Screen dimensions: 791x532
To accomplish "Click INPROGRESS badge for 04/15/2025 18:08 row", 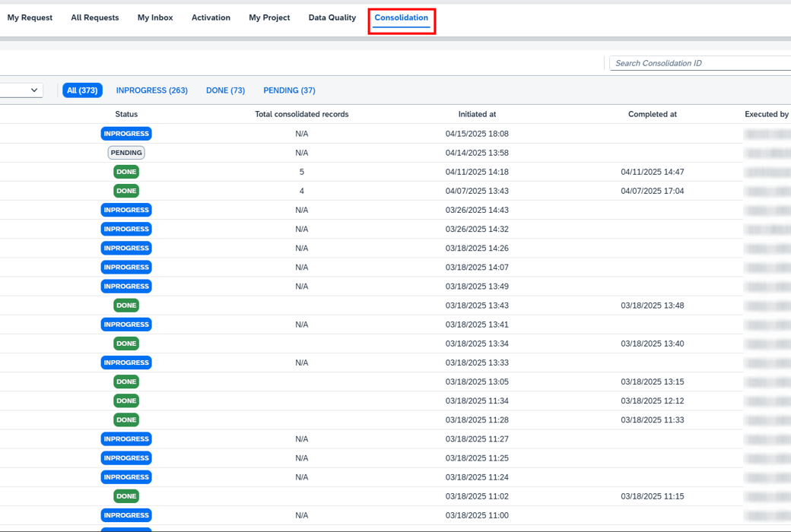I will click(x=126, y=134).
